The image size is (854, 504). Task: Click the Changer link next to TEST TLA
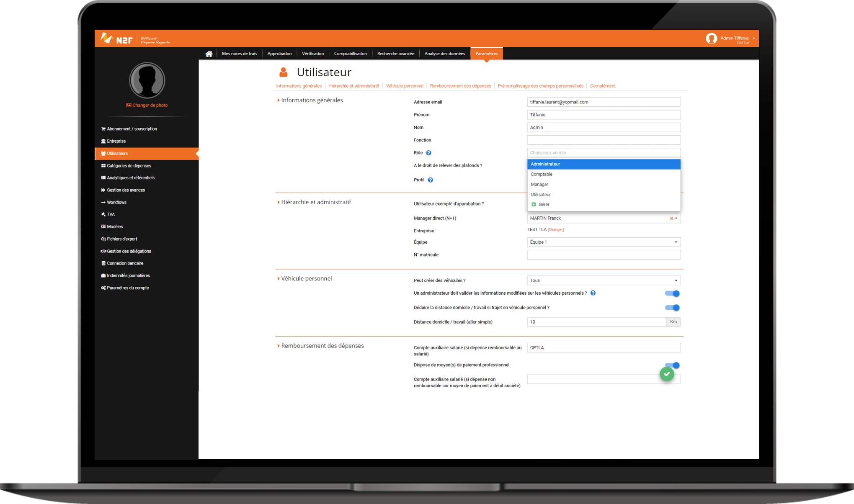(x=555, y=230)
